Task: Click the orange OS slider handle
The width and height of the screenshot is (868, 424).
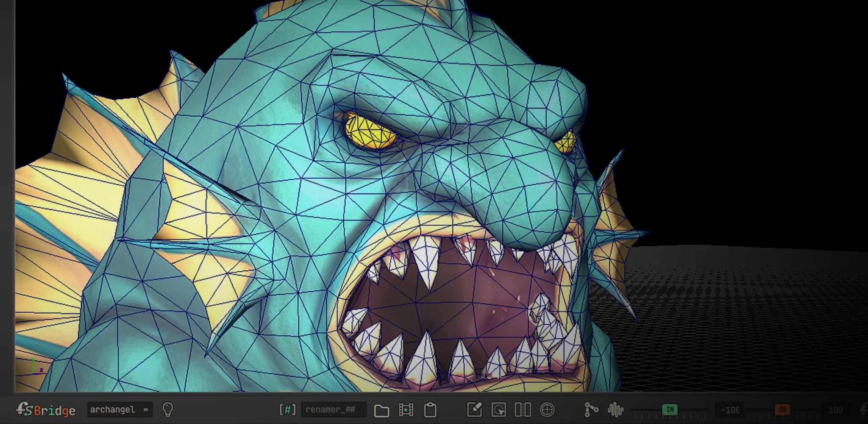Action: click(782, 410)
